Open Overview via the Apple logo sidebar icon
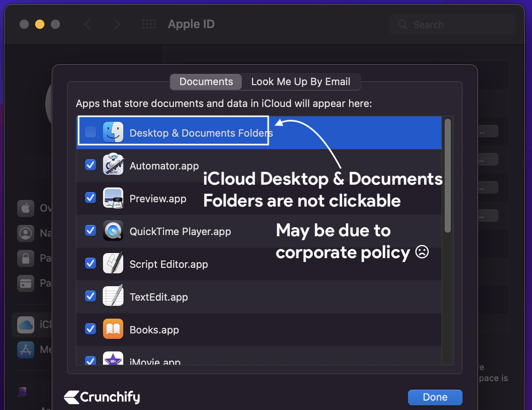Viewport: 532px width, 410px height. coord(26,208)
